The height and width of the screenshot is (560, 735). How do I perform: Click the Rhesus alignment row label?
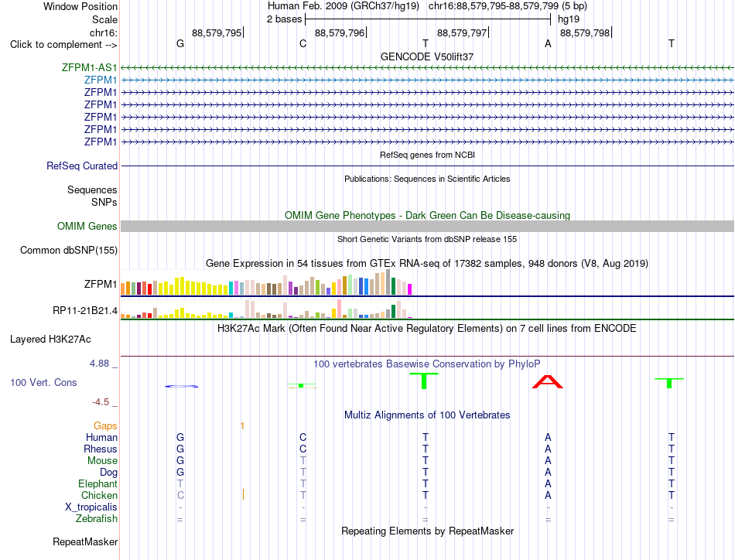[101, 449]
